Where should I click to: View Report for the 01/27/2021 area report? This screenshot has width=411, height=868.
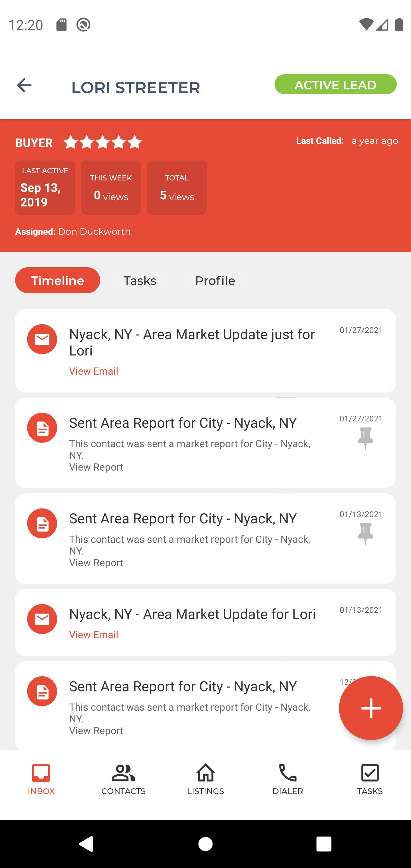(96, 467)
